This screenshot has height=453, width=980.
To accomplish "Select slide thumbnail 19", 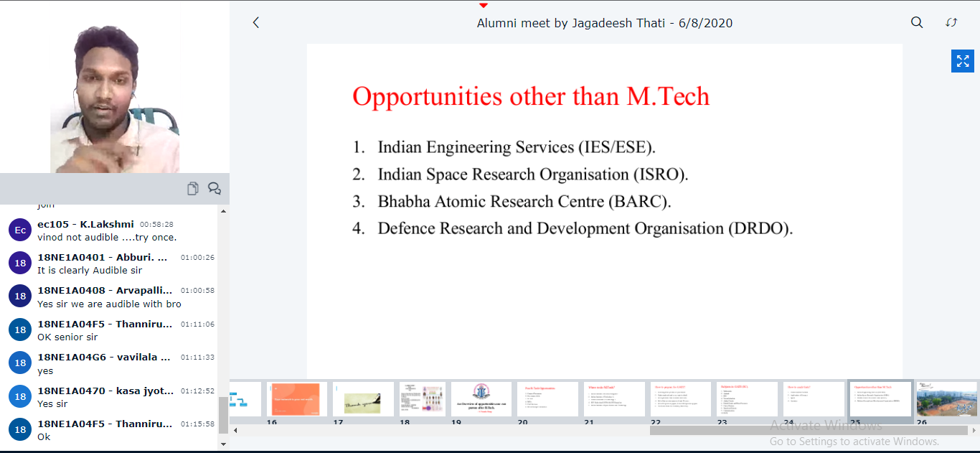I will pyautogui.click(x=481, y=399).
